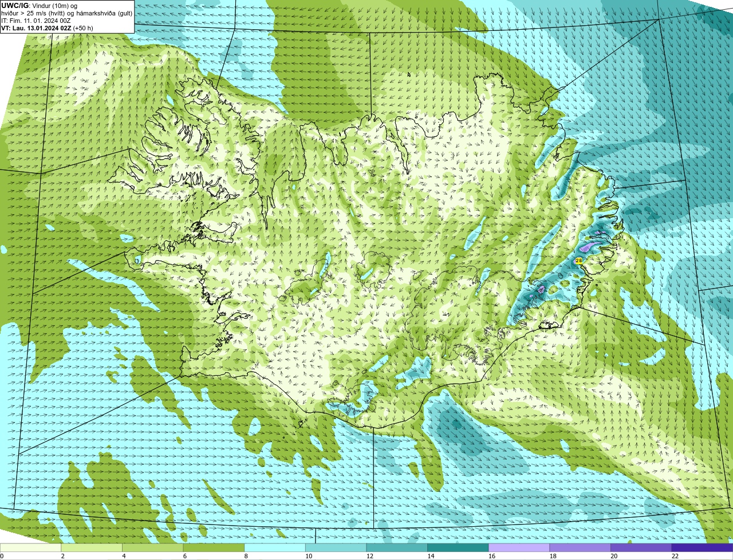733x560 pixels.
Task: Select the 'hviður > 25 m/s' legend line
Action: pos(67,13)
